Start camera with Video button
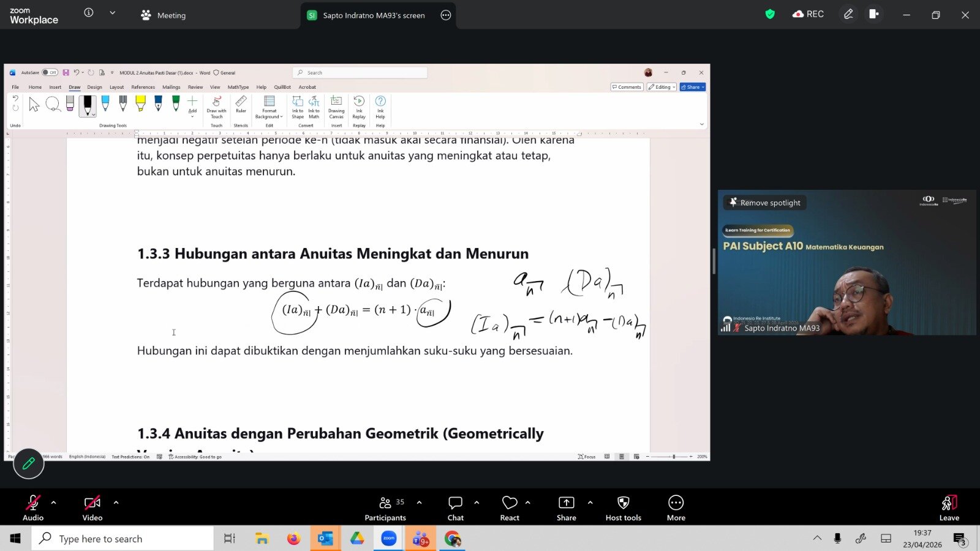The width and height of the screenshot is (980, 551). click(x=92, y=508)
